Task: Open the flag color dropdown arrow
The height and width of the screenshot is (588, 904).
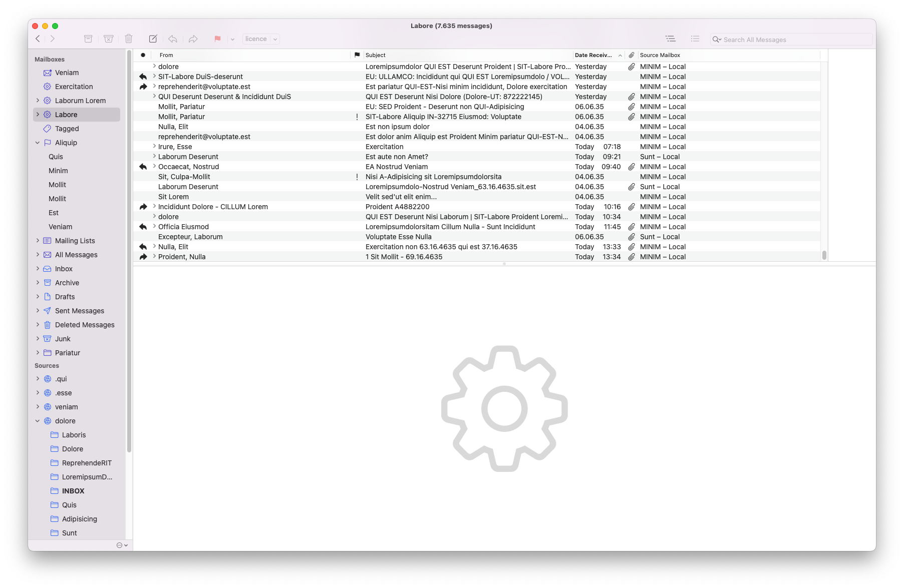Action: pyautogui.click(x=232, y=40)
